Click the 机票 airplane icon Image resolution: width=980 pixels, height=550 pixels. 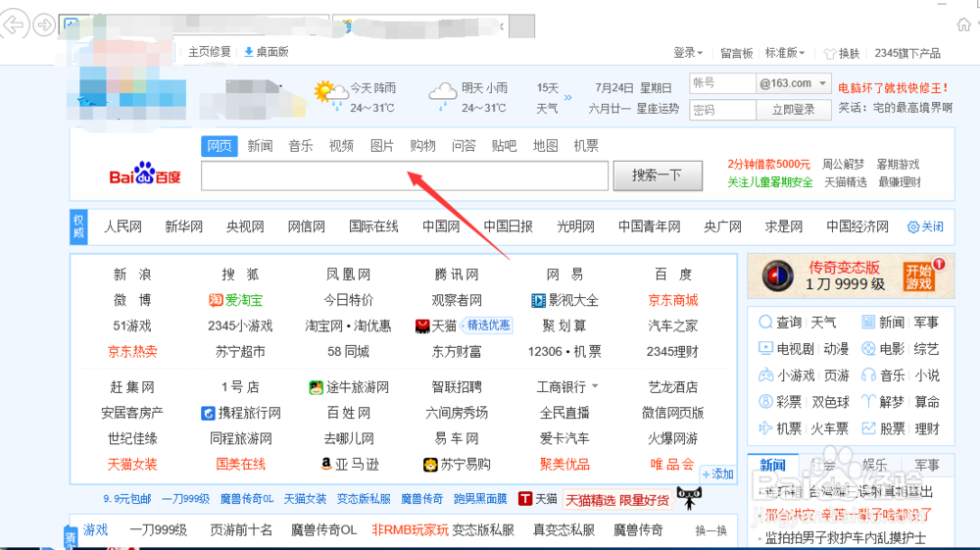765,428
